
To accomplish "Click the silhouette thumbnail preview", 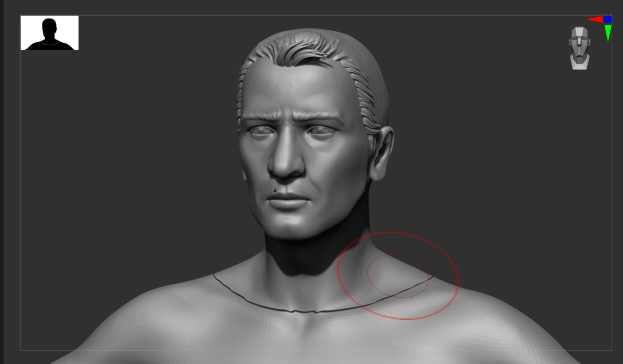I will tap(50, 33).
